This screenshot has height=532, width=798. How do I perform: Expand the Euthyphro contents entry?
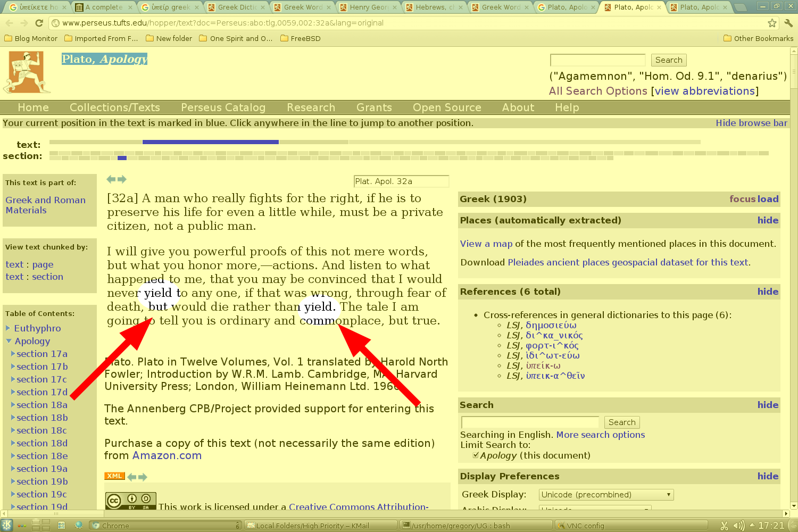(x=8, y=328)
